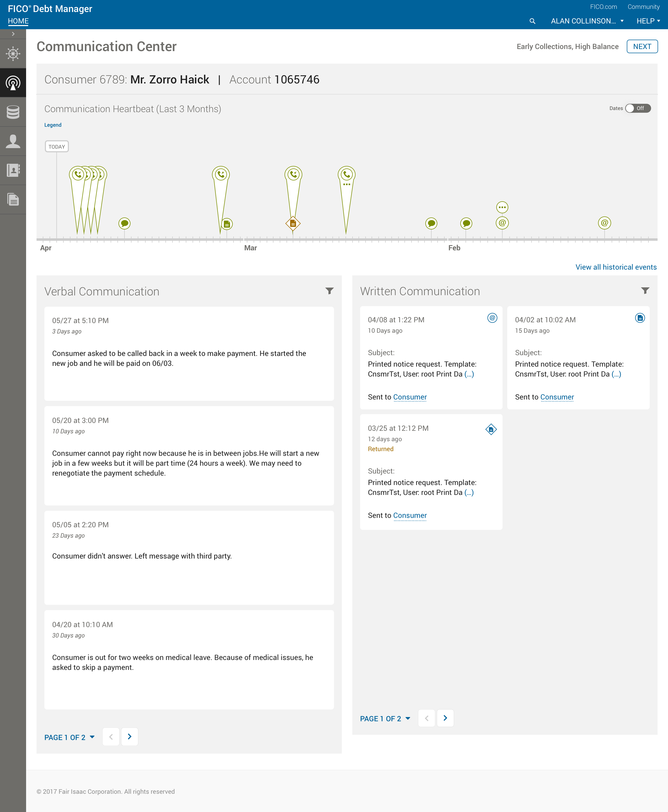
Task: Select the phone call marker before Mar
Action: tap(221, 174)
